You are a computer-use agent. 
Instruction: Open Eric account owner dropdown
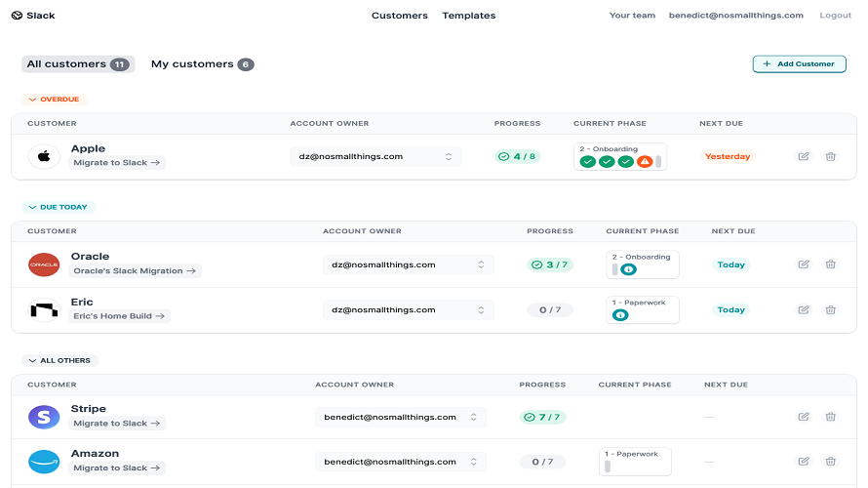tap(408, 310)
